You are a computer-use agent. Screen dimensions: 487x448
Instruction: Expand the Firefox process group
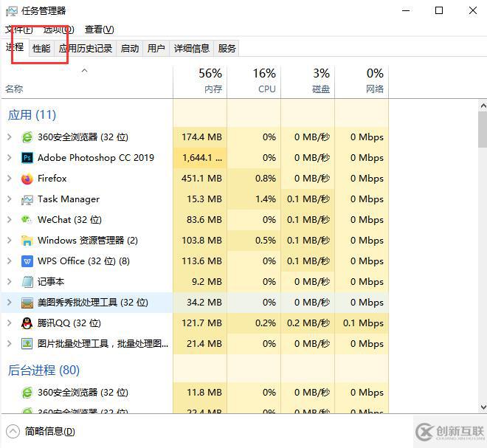(10, 179)
